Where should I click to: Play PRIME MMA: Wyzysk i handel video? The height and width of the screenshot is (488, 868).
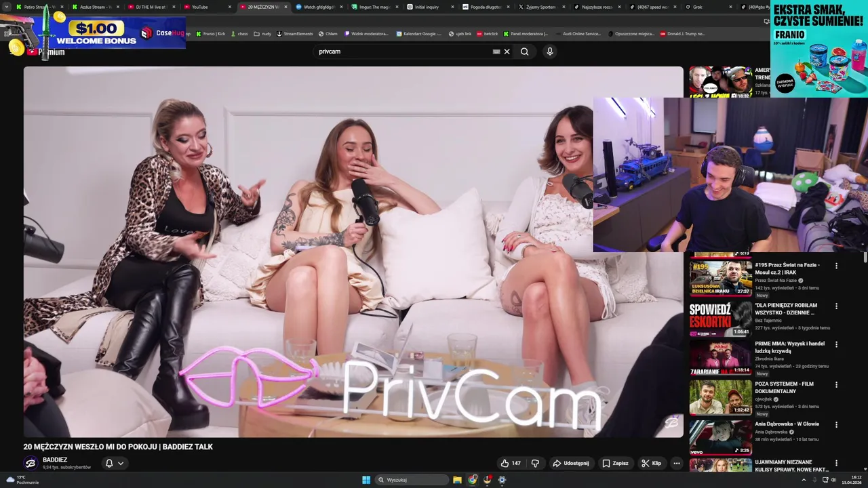pos(720,357)
